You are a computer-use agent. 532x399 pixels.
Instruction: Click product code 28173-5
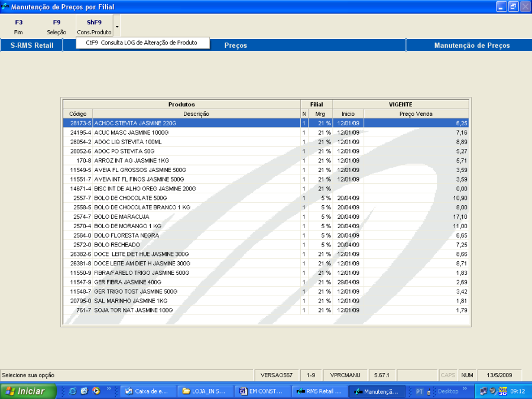coord(81,123)
